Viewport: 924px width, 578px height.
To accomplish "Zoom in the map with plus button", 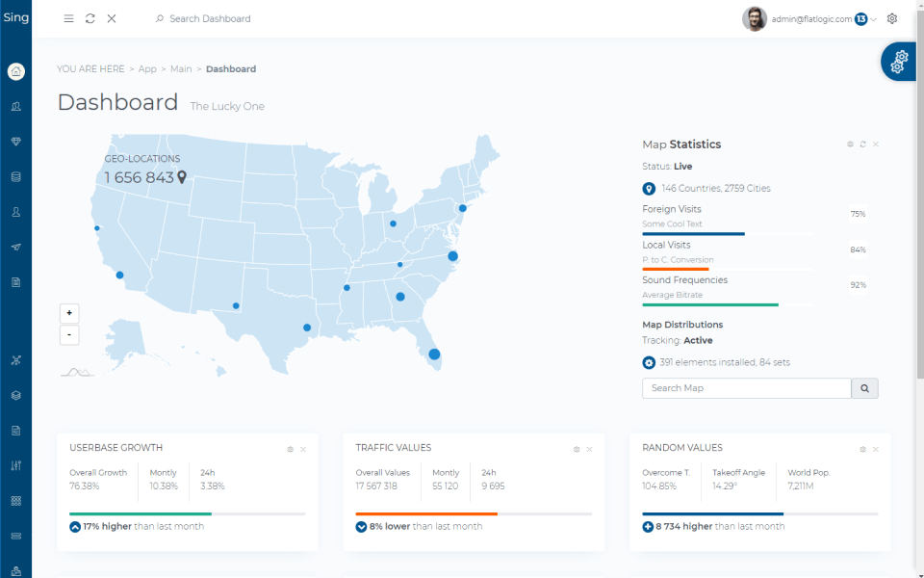I will point(68,313).
